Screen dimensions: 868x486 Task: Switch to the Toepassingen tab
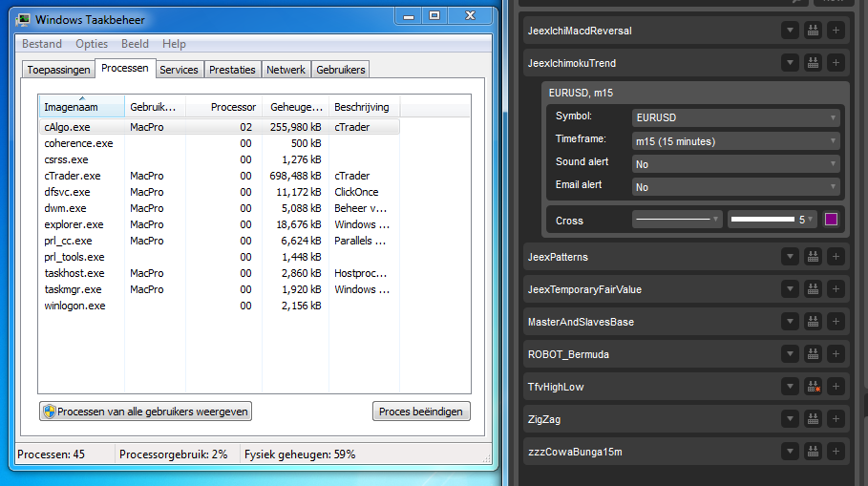pyautogui.click(x=58, y=70)
